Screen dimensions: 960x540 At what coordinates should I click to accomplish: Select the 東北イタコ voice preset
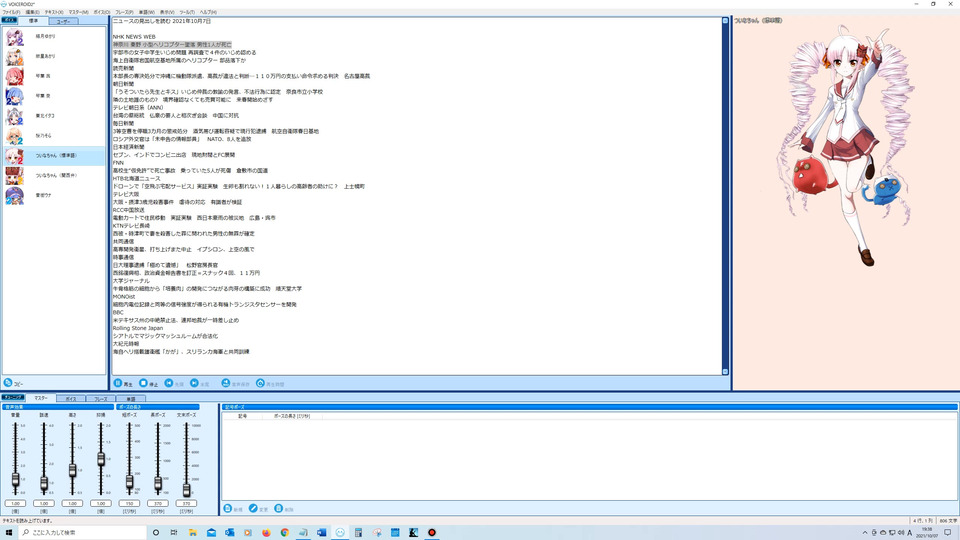[54, 116]
